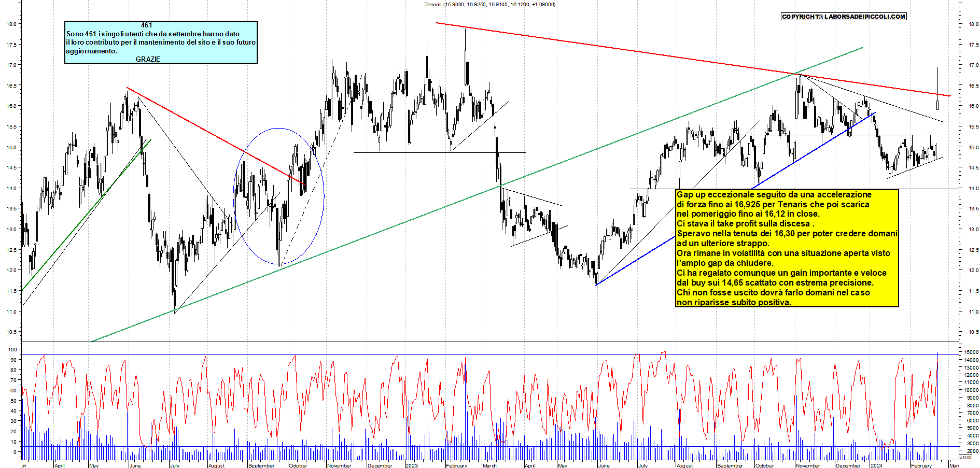Click the 2024 year label on time axis
Image resolution: width=980 pixels, height=468 pixels.
click(876, 465)
